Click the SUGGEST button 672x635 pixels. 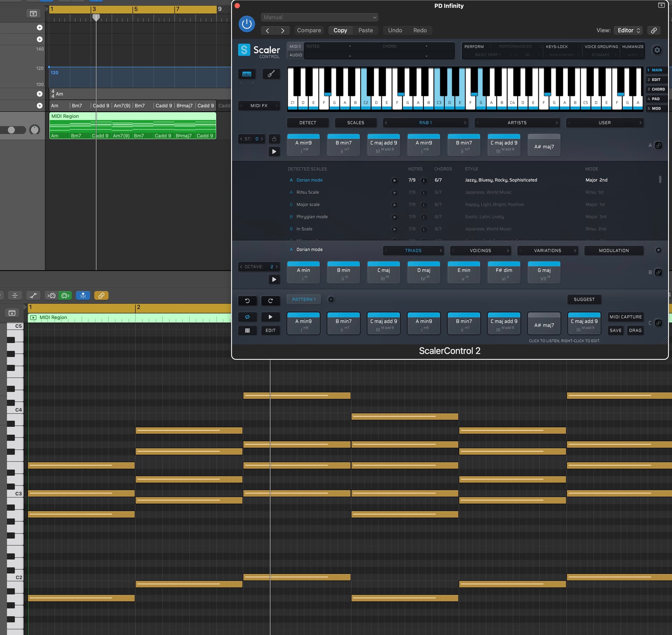click(584, 299)
